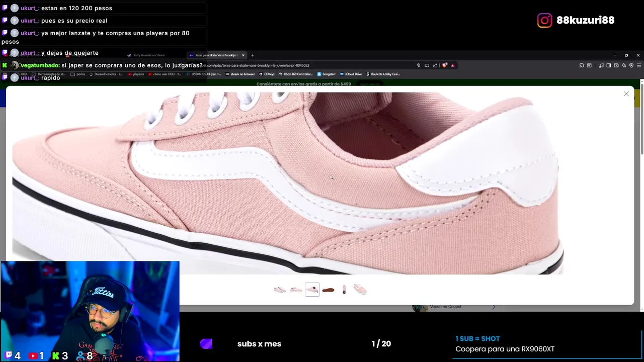This screenshot has width=644, height=362.
Task: Click the 'subs x mes' goal label
Action: (259, 344)
